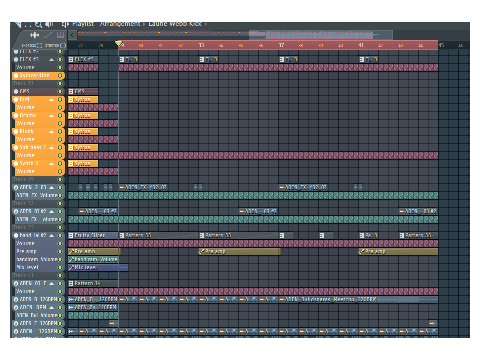
Task: Toggle the Mic level lane mute LED
Action: pyautogui.click(x=60, y=267)
